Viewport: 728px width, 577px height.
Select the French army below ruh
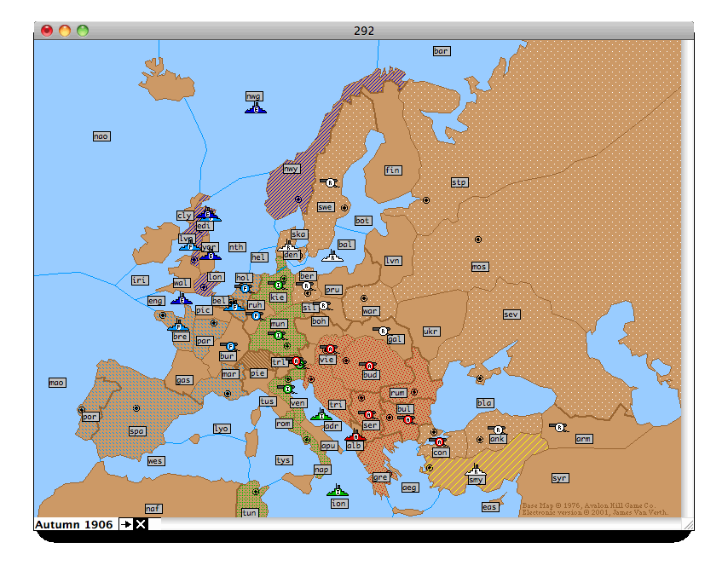coord(256,315)
